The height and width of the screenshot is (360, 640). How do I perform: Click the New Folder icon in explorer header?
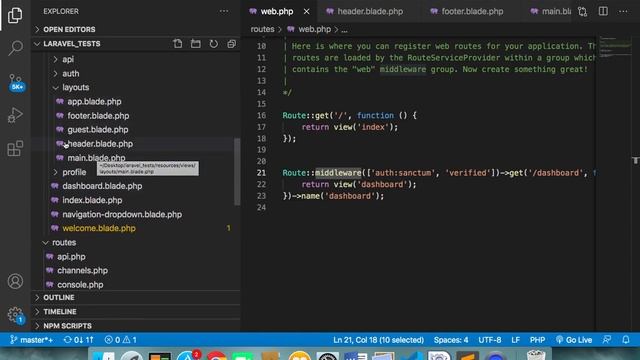196,44
